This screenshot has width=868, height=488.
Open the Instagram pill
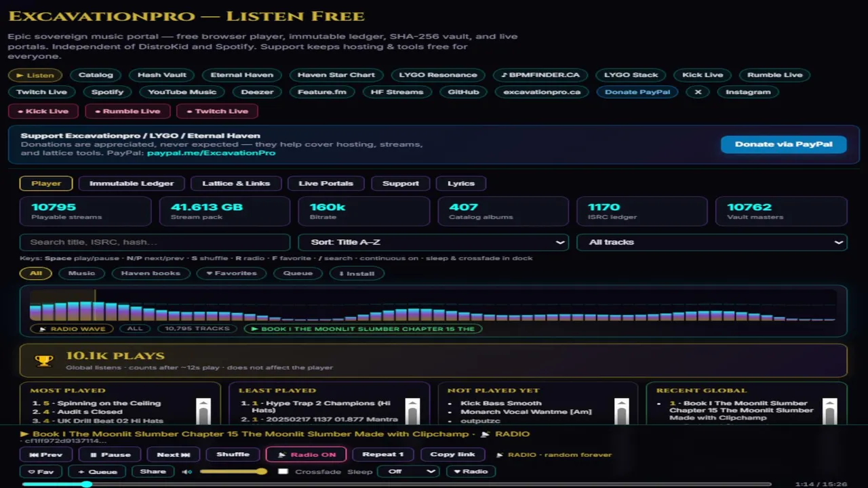click(748, 92)
